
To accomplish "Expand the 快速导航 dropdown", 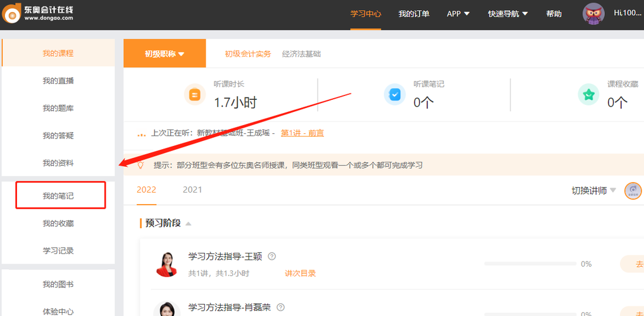I will (507, 13).
